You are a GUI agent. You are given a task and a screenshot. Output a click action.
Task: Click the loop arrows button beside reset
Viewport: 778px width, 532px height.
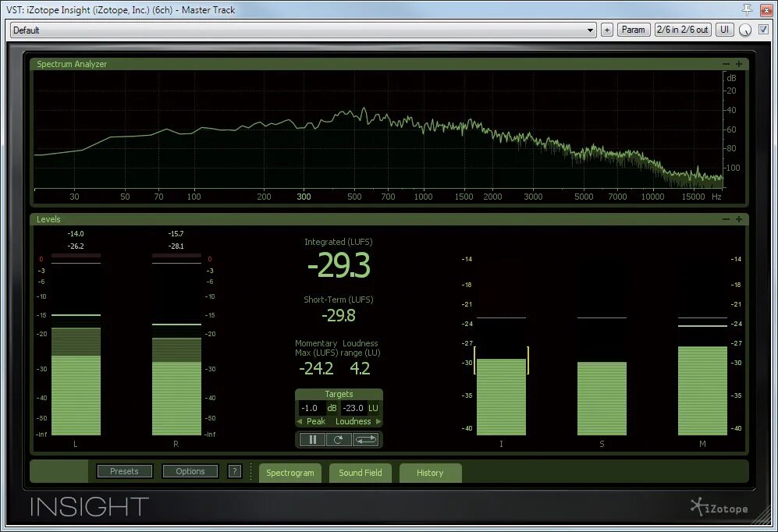tap(366, 439)
